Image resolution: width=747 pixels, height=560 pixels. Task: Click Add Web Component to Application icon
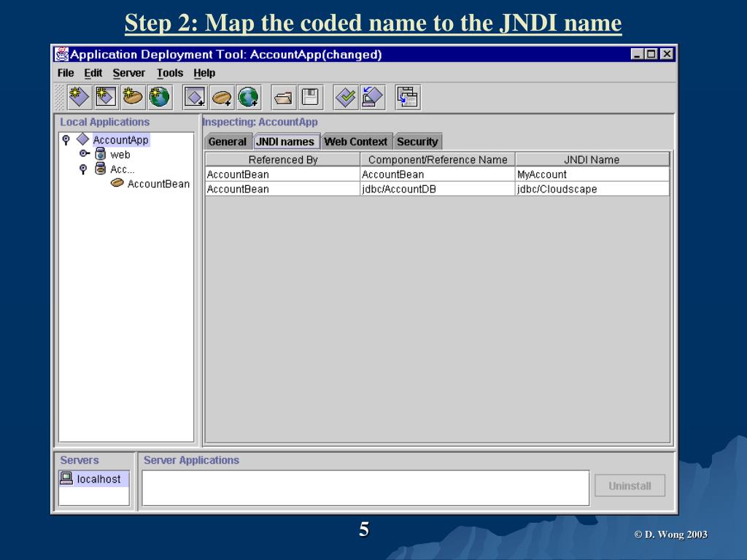pos(248,96)
